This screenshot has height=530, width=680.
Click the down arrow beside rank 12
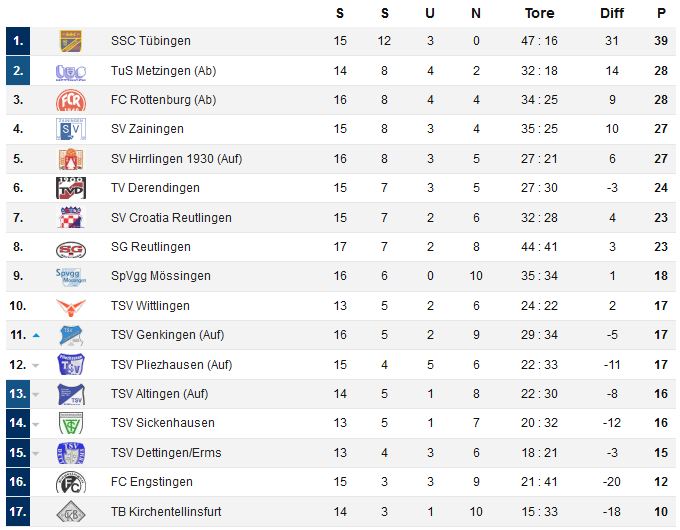[36, 365]
